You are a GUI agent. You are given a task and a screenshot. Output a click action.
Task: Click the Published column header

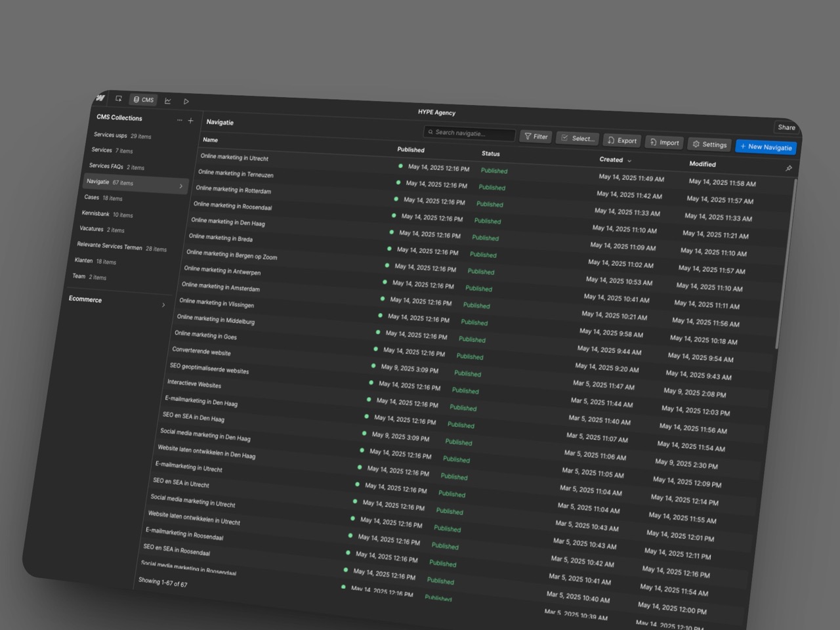[x=411, y=150]
